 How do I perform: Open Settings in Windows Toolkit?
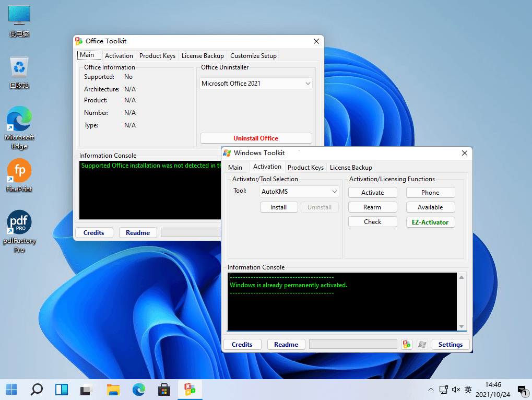(x=451, y=344)
